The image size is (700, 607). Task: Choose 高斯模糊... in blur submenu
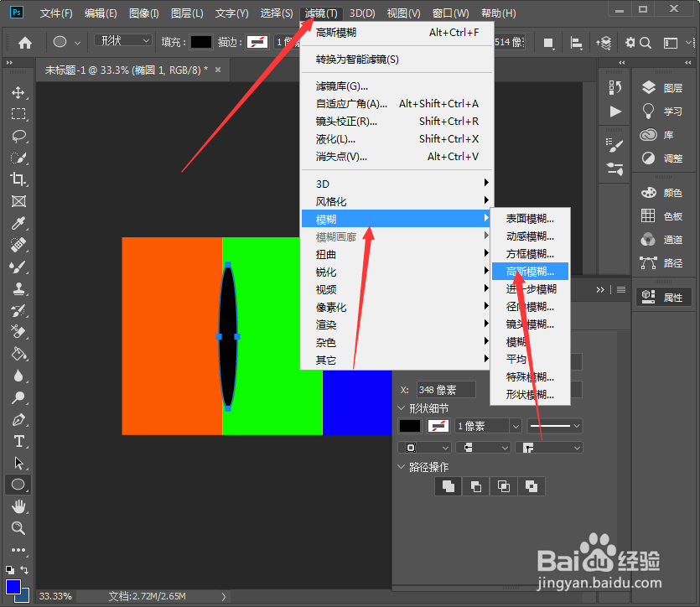coord(530,272)
